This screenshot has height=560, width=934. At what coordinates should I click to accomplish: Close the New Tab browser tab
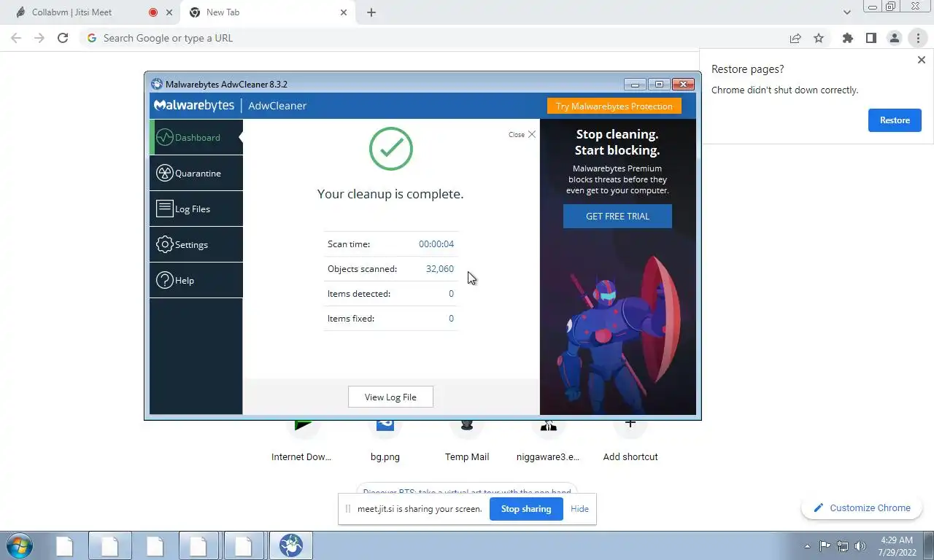(344, 12)
